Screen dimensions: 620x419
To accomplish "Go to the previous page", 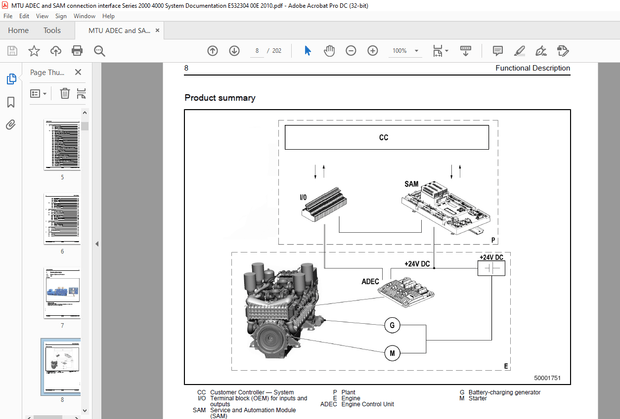I will 213,51.
